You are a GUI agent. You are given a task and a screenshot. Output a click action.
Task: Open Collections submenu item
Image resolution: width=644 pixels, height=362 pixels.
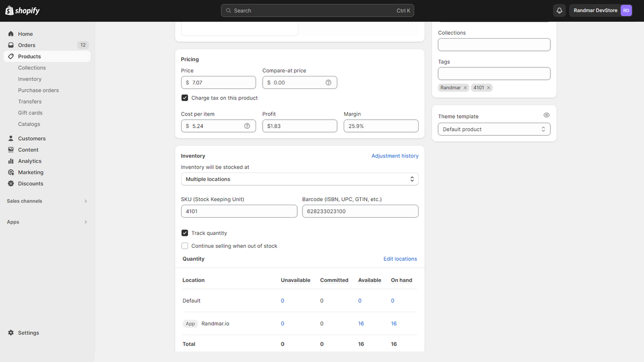pyautogui.click(x=32, y=68)
